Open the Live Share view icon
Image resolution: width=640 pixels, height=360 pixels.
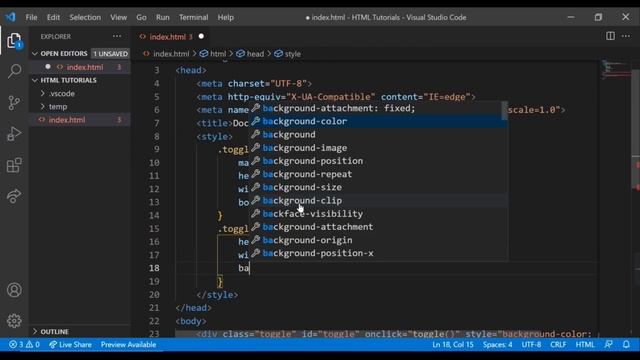click(x=14, y=196)
